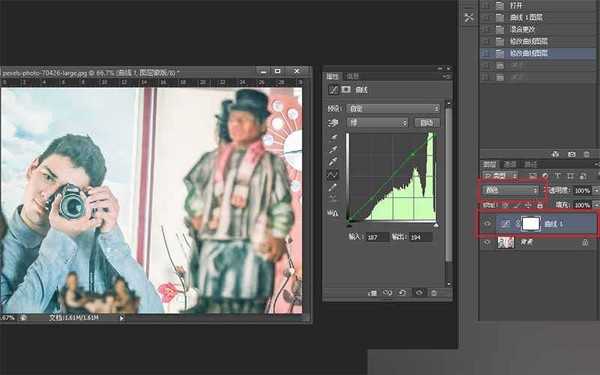600x375 pixels.
Task: Toggle adjustment visibility eye in Properties
Action: pyautogui.click(x=419, y=293)
